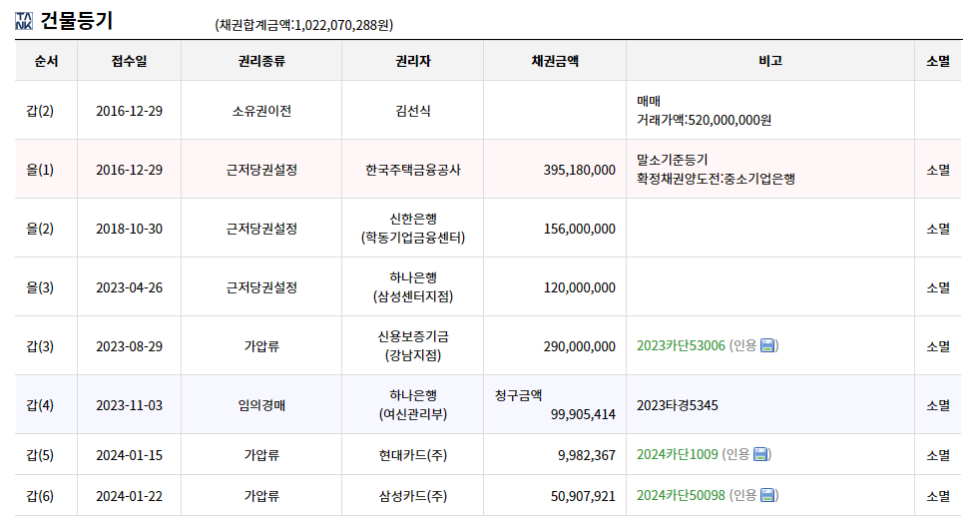Open case link 2023카단53006
This screenshot has height=522, width=980.
click(x=681, y=345)
